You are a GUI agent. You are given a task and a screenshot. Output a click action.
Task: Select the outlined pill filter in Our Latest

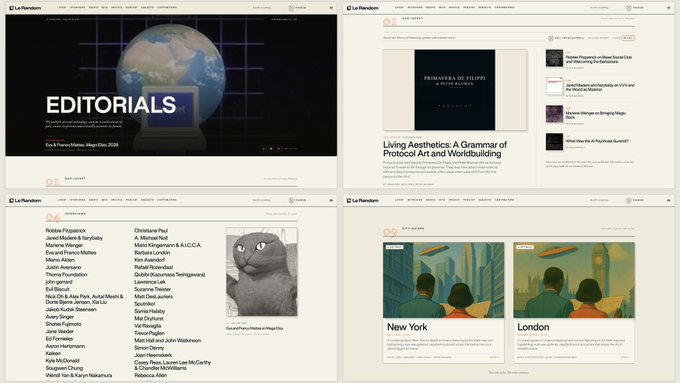click(628, 38)
